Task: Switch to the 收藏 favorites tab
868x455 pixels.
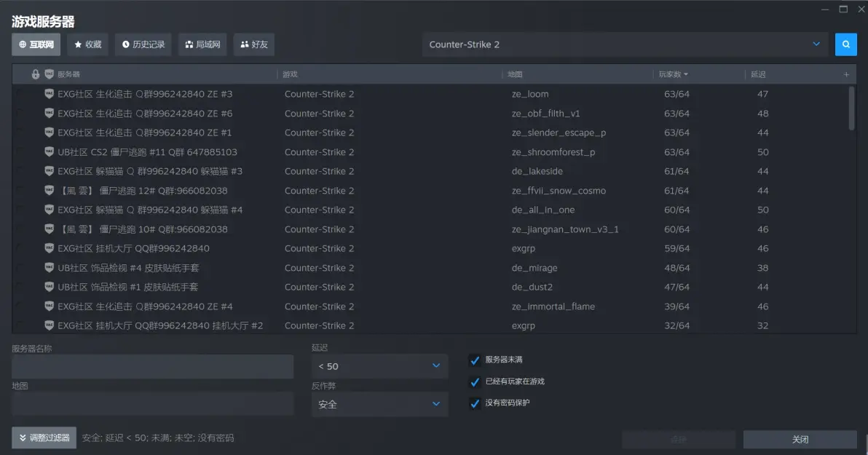Action: click(x=88, y=44)
